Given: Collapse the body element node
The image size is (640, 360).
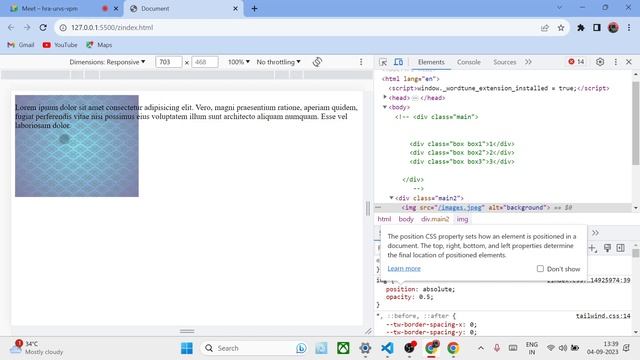Looking at the screenshot, I should point(385,107).
